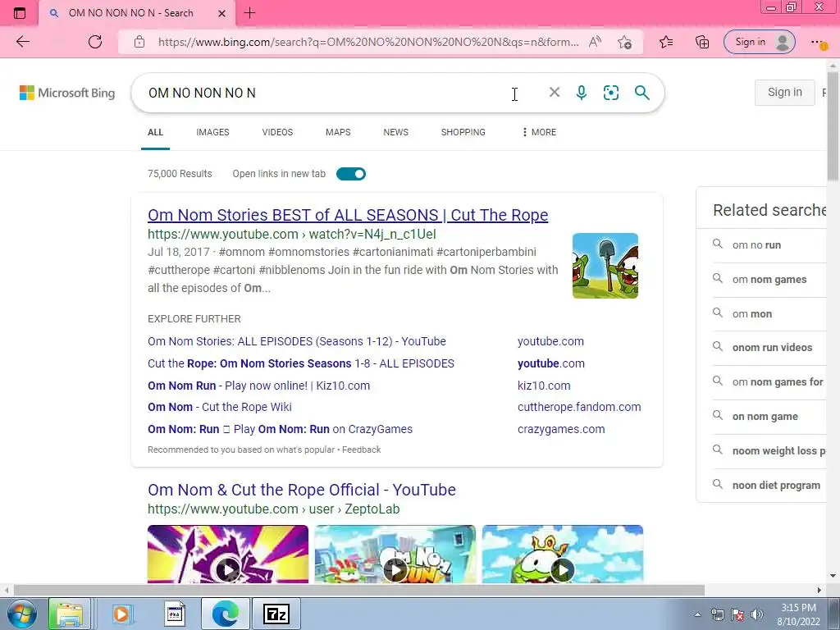Screen dimensions: 840x630
Task: Search using an image icon
Action: pos(610,93)
